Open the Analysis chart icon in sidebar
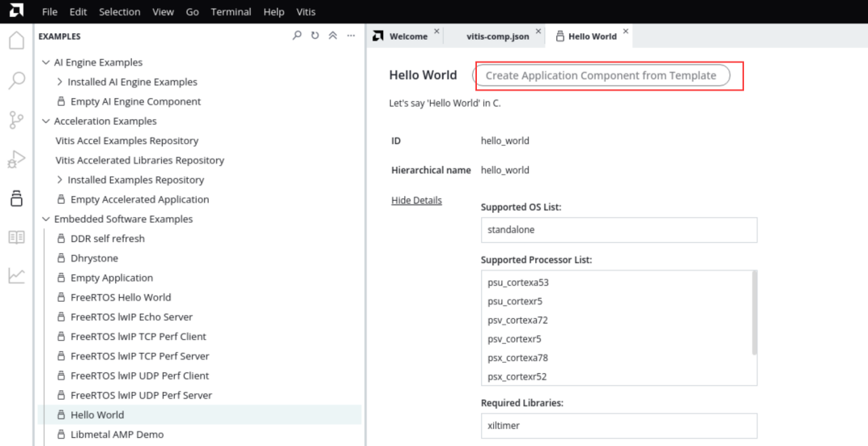 [17, 275]
